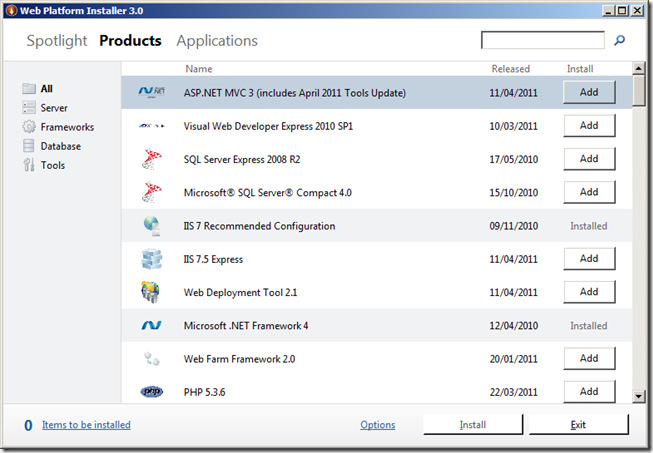653x453 pixels.
Task: Click the Web Deployment Tool 2.1 icon
Action: [x=152, y=292]
